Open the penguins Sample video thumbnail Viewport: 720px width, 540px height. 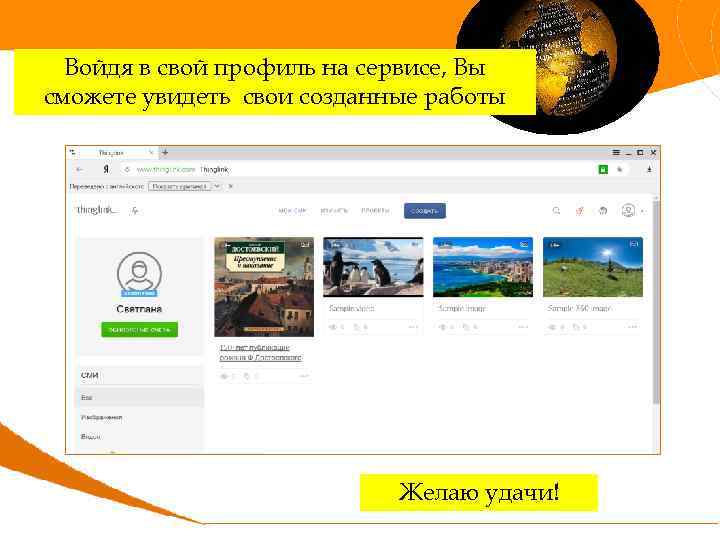[x=373, y=267]
